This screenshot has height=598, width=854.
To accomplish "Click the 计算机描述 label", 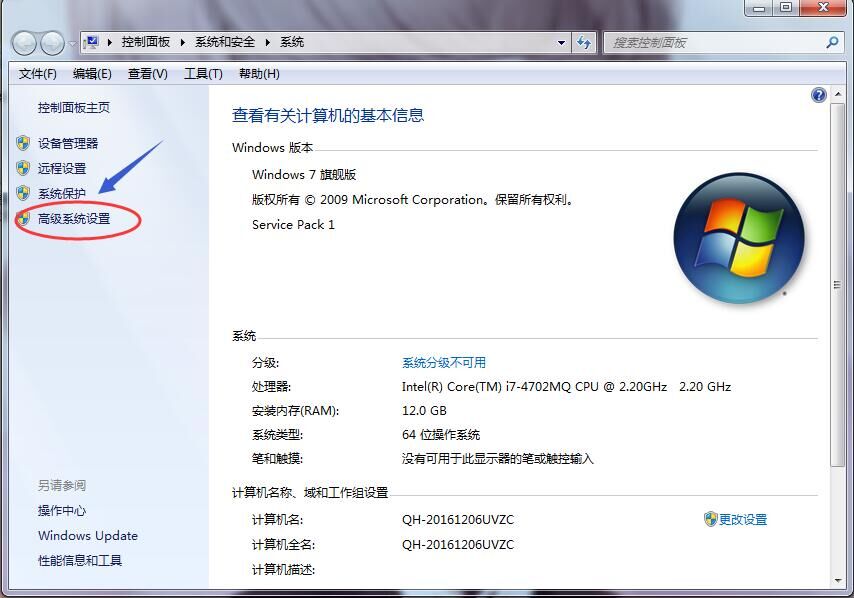I will pyautogui.click(x=284, y=570).
